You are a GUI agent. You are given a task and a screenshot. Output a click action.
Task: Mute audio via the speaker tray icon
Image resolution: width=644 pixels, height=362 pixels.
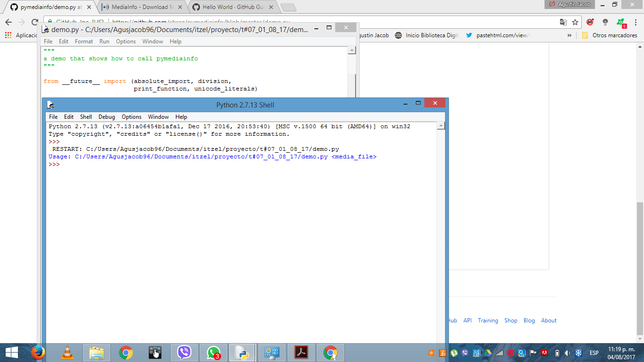tap(568, 353)
